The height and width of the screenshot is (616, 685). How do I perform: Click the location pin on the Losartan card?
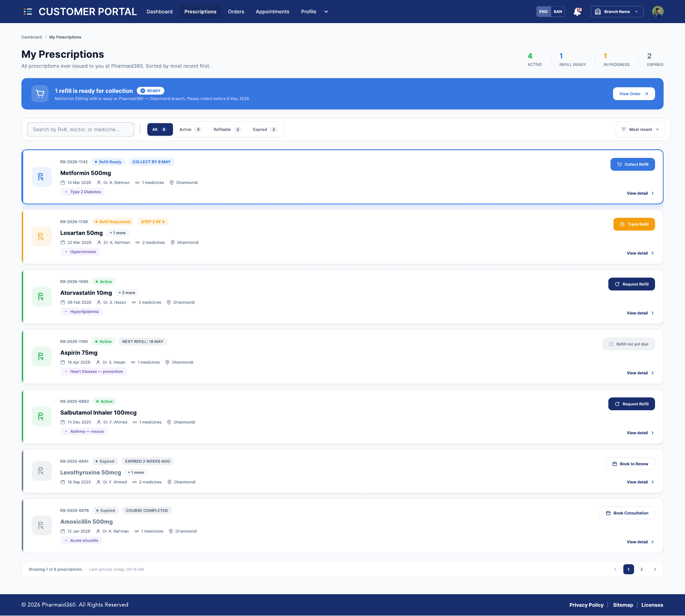[x=173, y=243]
